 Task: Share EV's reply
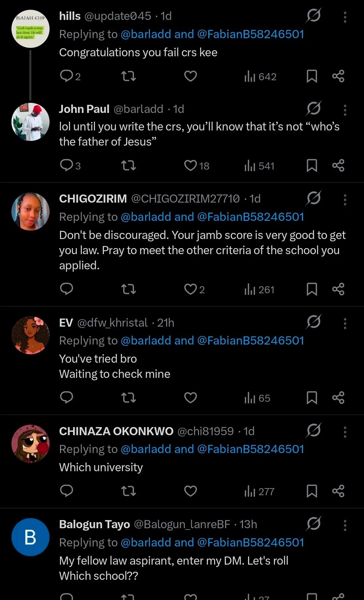tap(338, 398)
